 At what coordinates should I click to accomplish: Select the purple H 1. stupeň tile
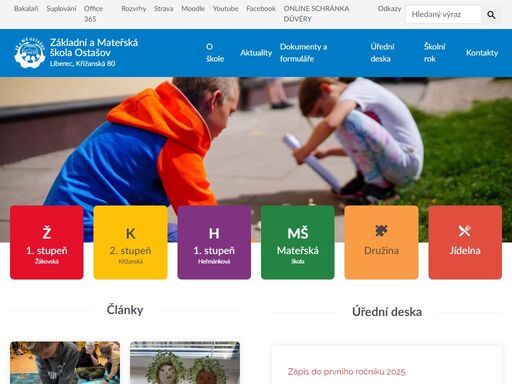click(x=214, y=242)
